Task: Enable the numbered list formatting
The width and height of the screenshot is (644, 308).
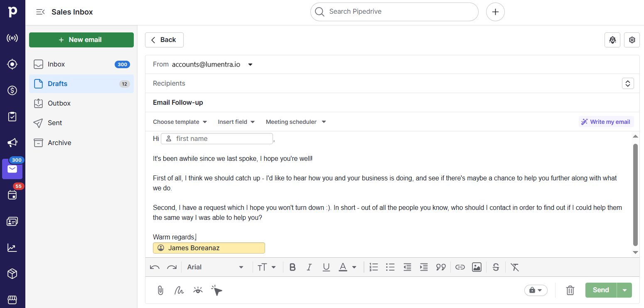Action: [374, 267]
